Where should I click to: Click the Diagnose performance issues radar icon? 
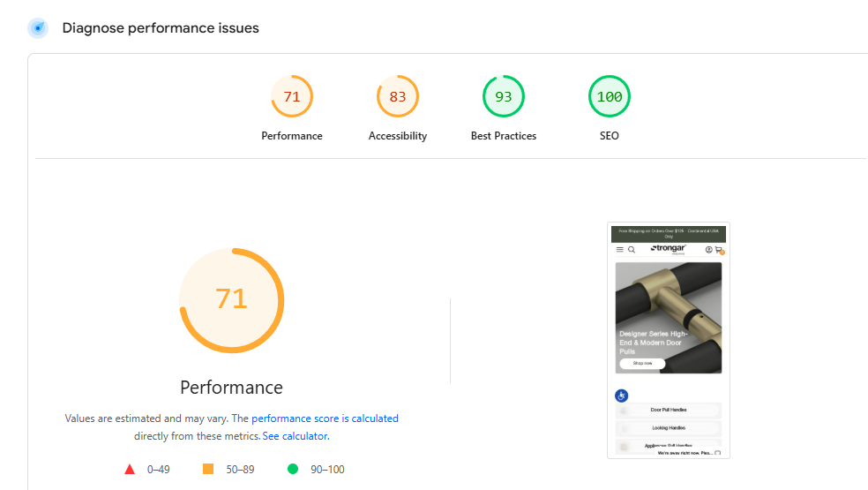click(38, 28)
